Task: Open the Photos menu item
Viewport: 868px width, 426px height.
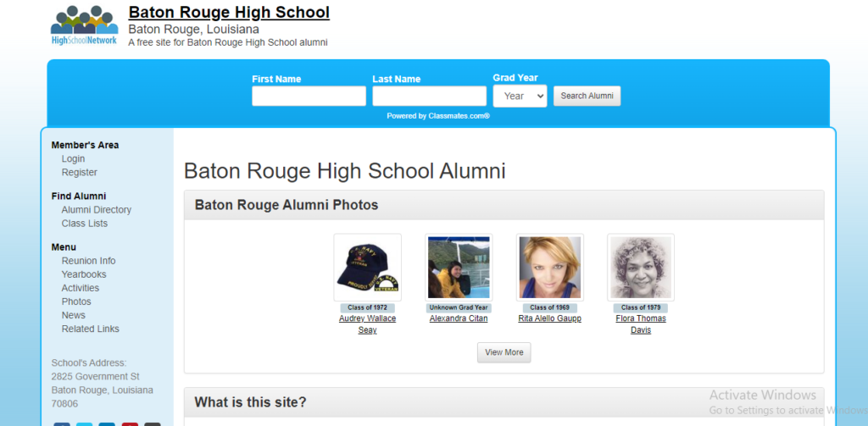Action: (75, 302)
